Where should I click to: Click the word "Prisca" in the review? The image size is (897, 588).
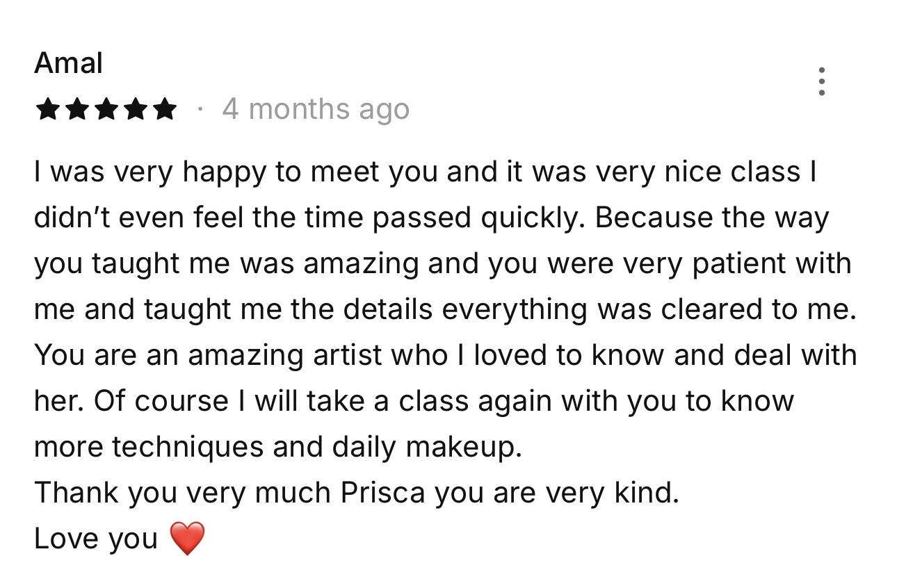(383, 493)
